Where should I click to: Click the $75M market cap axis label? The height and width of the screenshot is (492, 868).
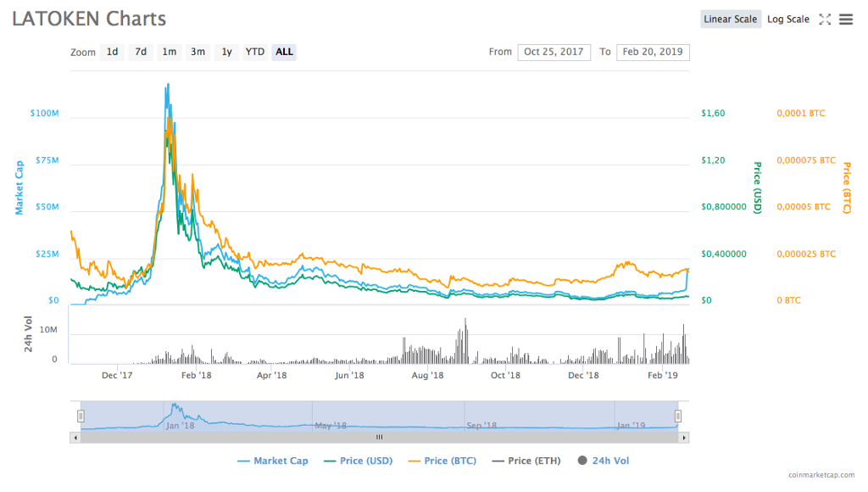click(x=47, y=160)
